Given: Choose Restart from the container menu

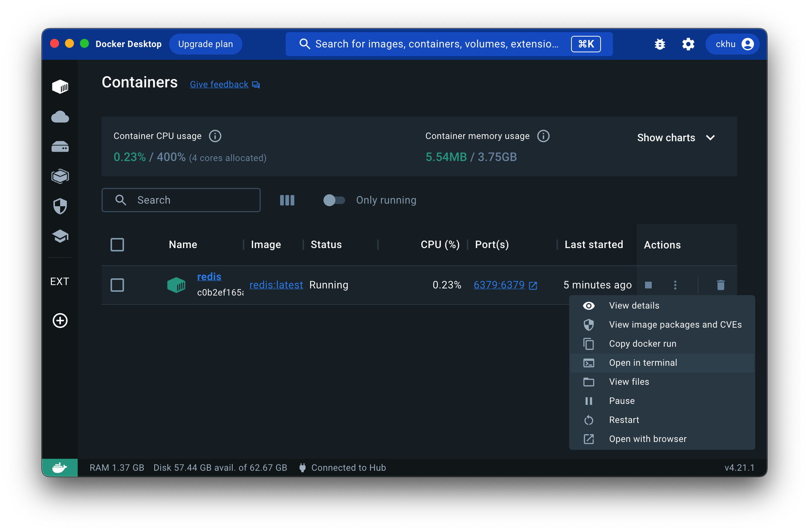Looking at the screenshot, I should pos(662,420).
